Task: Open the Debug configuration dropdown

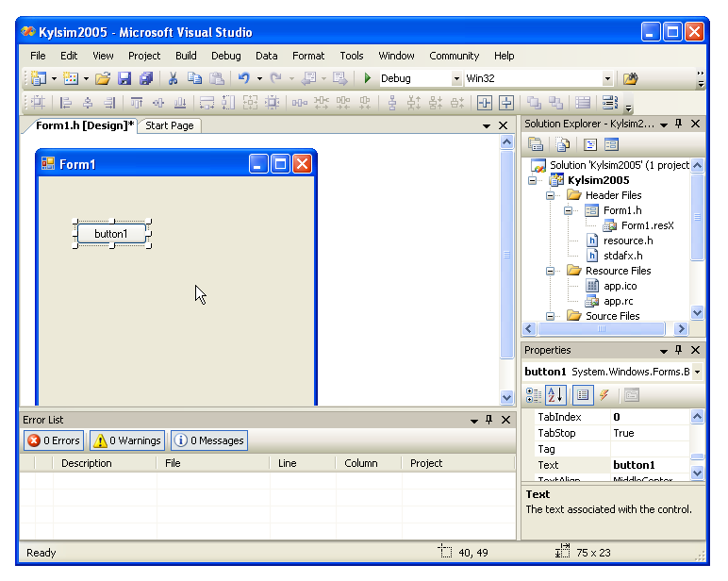Action: coord(456,78)
